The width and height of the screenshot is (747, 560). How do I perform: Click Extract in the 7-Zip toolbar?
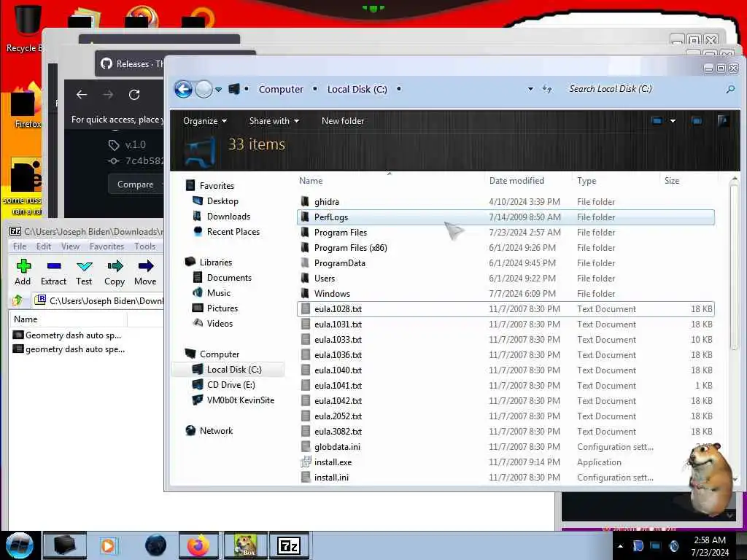click(53, 273)
